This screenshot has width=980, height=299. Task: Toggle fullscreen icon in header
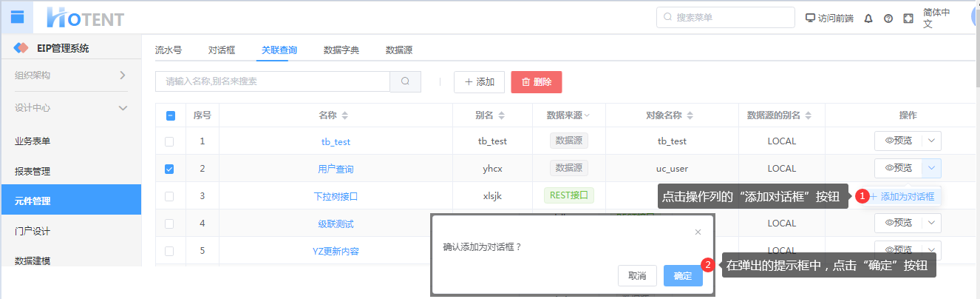908,18
